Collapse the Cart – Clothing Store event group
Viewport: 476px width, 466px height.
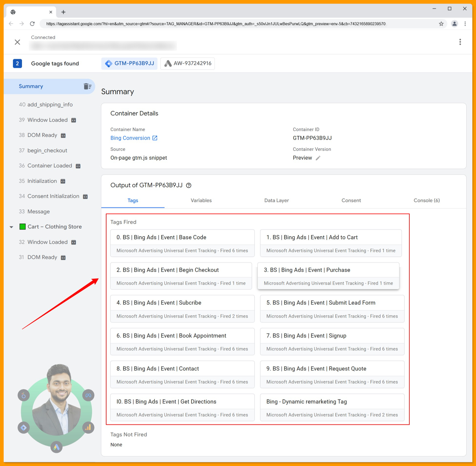tap(11, 227)
